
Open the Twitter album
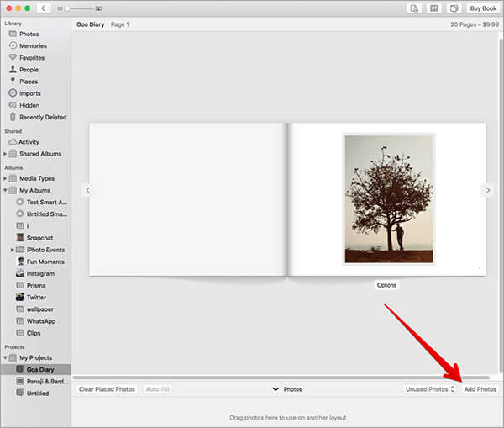coord(35,298)
